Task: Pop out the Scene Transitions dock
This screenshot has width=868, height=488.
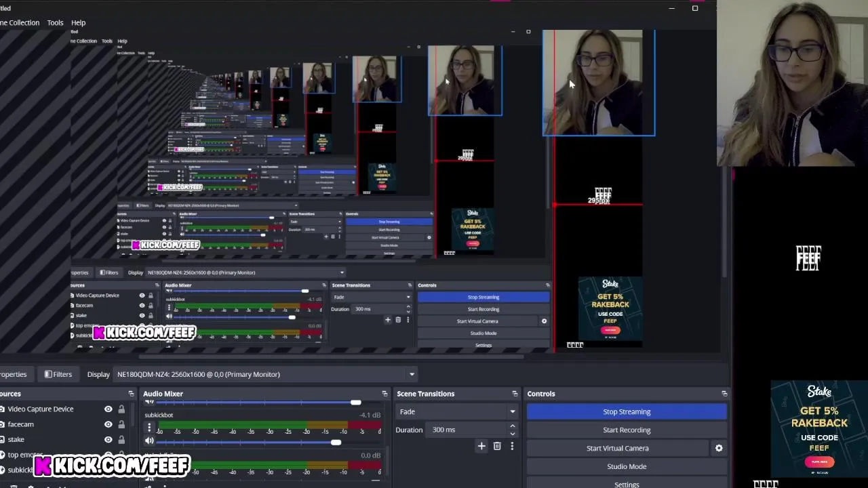Action: point(515,394)
